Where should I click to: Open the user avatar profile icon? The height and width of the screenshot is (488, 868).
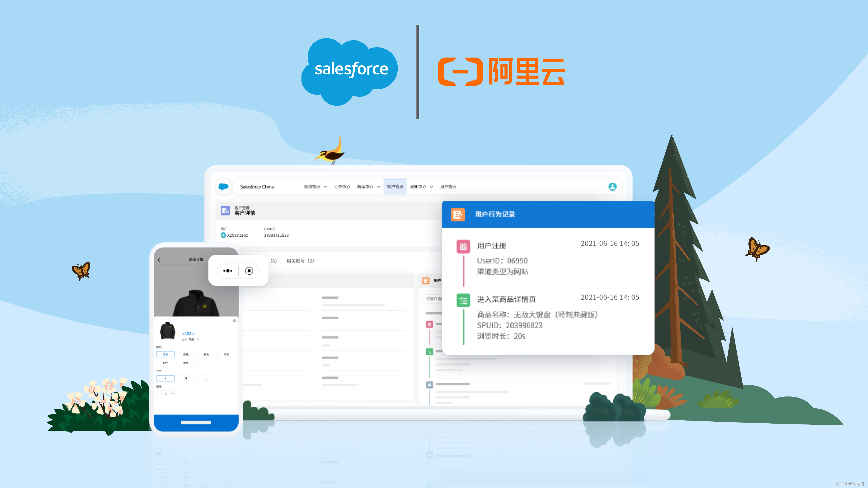click(612, 187)
